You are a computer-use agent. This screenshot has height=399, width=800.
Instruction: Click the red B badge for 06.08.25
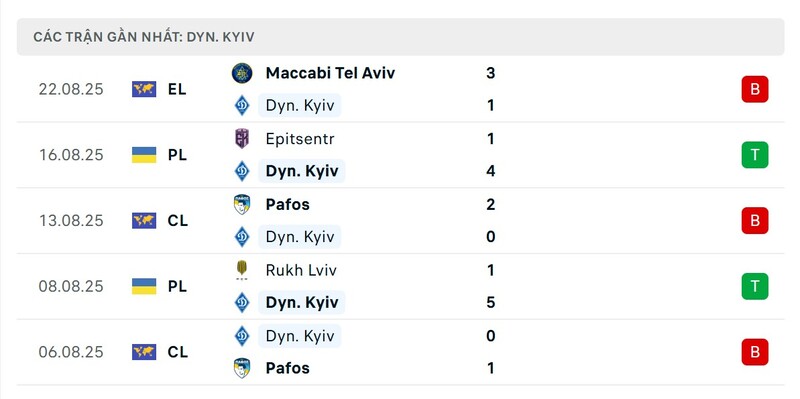(755, 352)
